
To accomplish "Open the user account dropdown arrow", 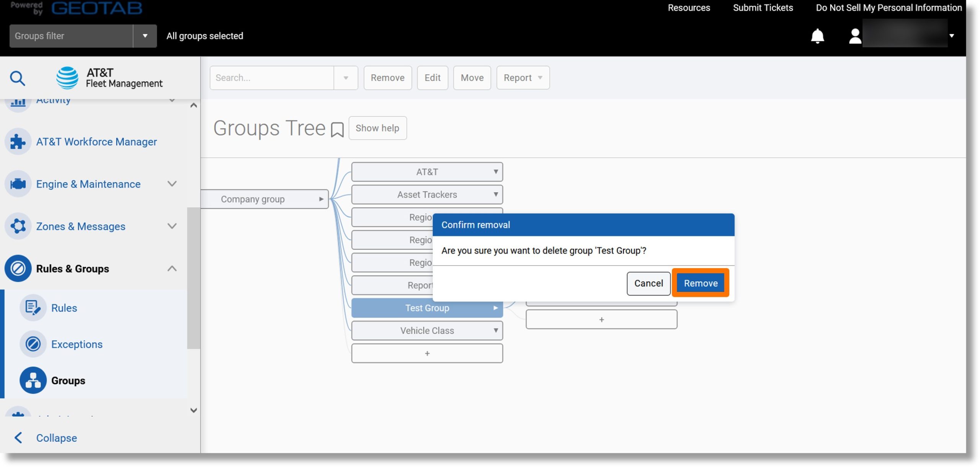I will [x=952, y=36].
